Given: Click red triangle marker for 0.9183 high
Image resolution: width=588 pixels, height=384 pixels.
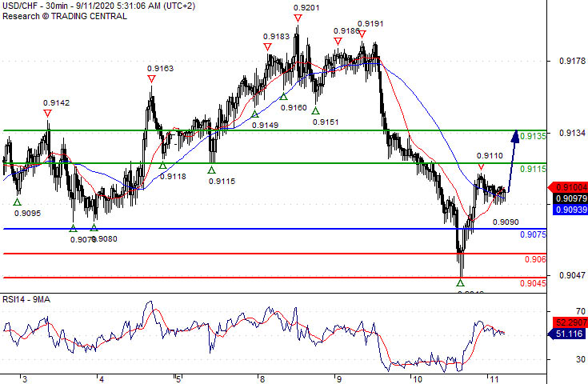Looking at the screenshot, I should click(267, 47).
